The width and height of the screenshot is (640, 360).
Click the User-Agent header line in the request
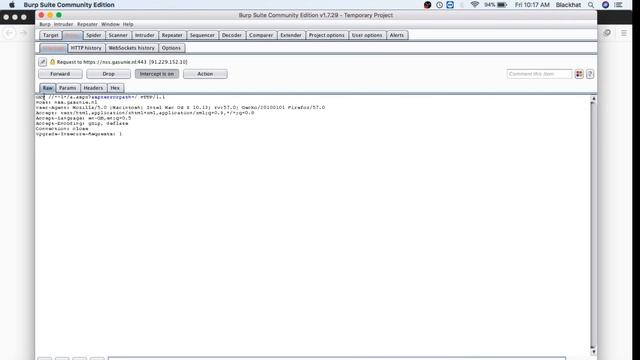coord(180,108)
